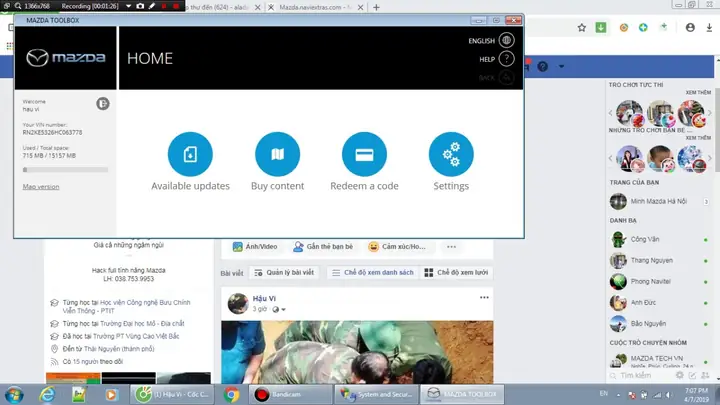Image resolution: width=720 pixels, height=405 pixels.
Task: Click Gắn thẻ bạn bè button
Action: click(x=324, y=246)
